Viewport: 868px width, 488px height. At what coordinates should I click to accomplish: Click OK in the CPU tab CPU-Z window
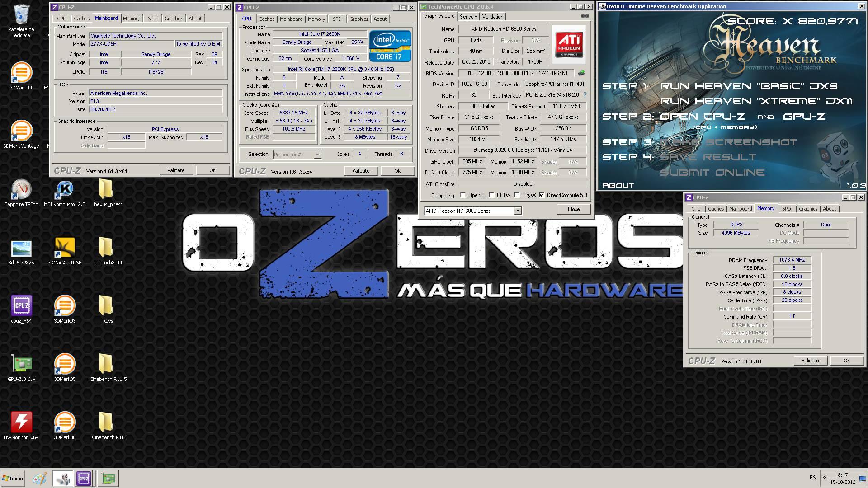pos(397,171)
